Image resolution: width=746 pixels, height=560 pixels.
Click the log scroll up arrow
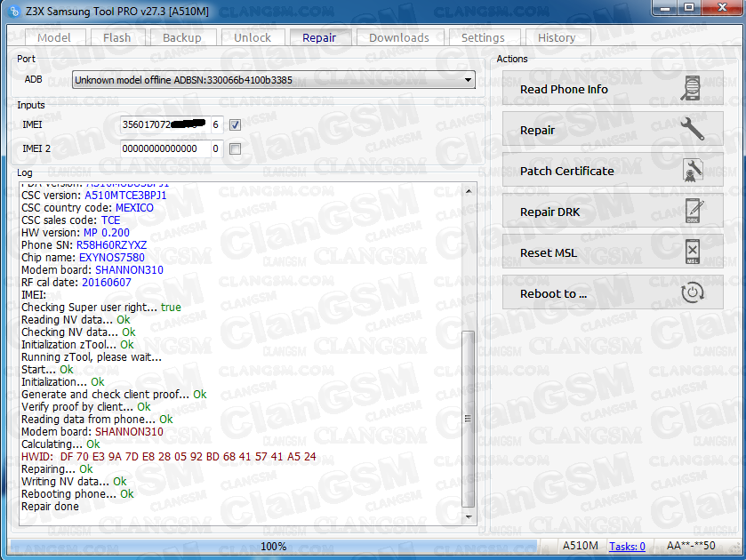[469, 191]
